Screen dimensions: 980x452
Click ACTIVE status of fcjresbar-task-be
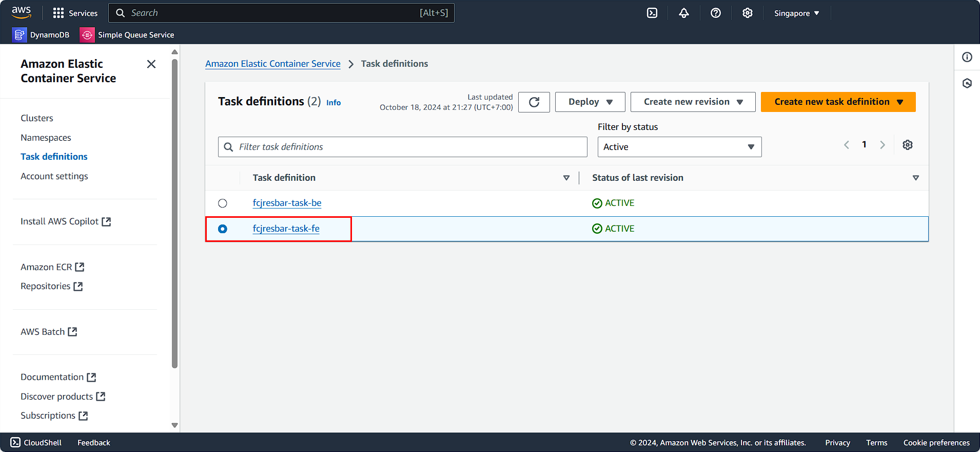(613, 203)
